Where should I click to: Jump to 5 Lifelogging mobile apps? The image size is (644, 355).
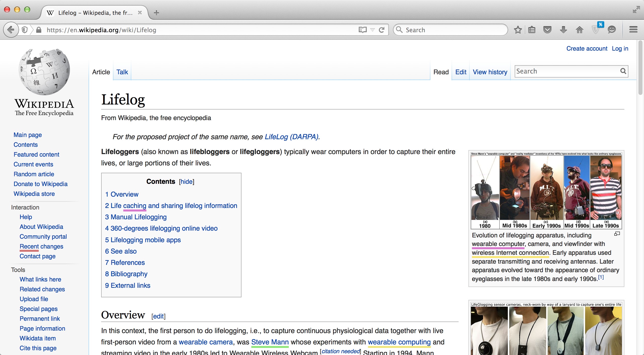pyautogui.click(x=143, y=240)
